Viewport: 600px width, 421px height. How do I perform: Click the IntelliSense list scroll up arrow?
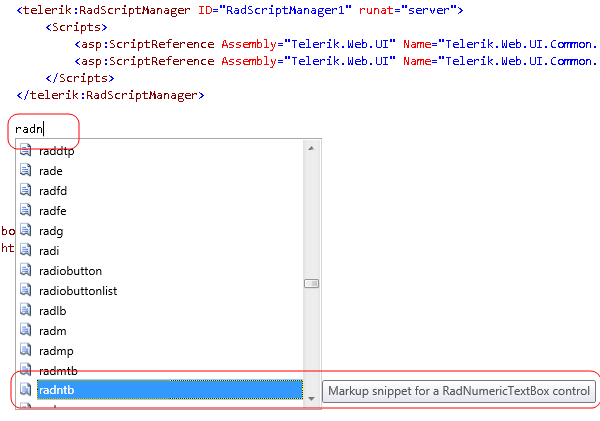[x=311, y=148]
